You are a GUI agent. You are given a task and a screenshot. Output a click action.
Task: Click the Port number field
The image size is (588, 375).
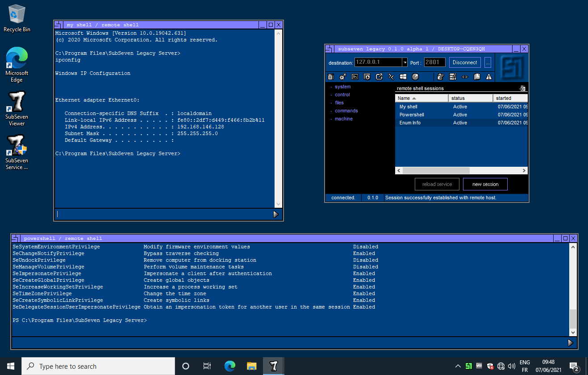click(434, 62)
